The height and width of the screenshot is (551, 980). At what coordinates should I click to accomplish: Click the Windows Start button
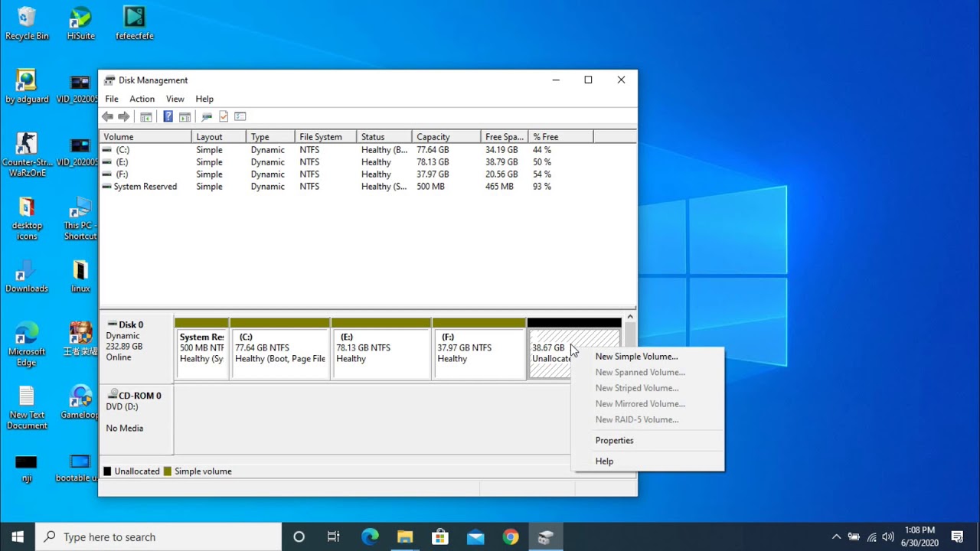click(18, 536)
